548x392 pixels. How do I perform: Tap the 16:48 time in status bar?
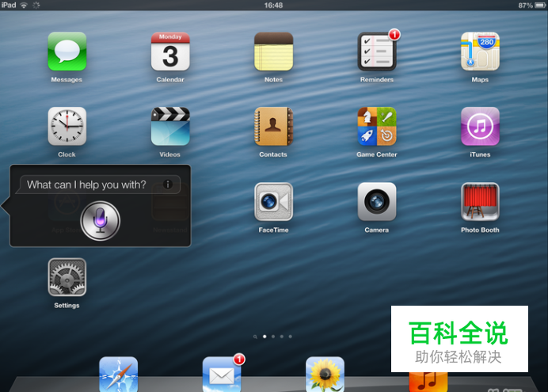273,6
